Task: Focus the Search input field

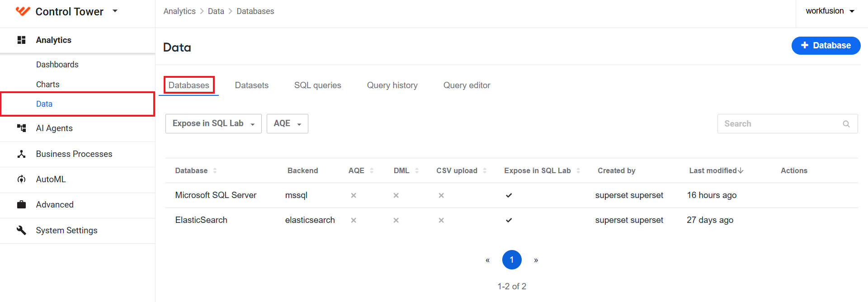Action: click(x=788, y=124)
